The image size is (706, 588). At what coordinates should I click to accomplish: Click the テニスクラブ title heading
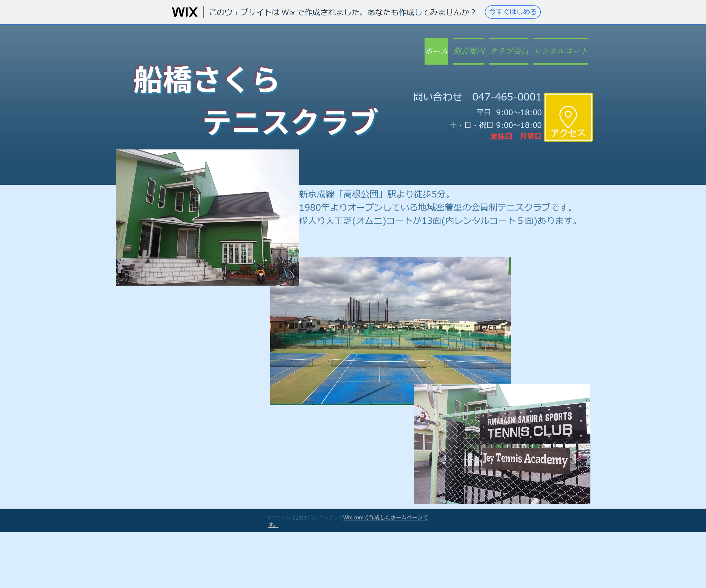coord(291,121)
